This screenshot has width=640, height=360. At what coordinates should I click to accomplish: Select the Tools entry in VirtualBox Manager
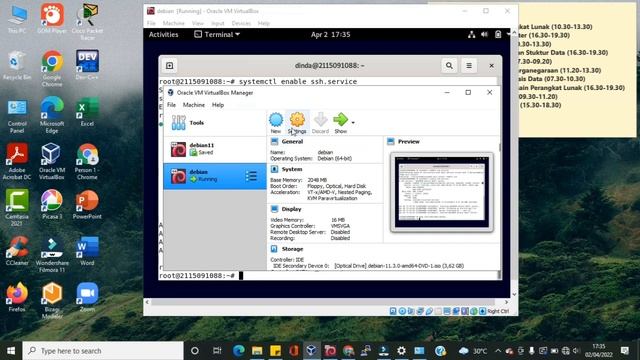click(215, 123)
